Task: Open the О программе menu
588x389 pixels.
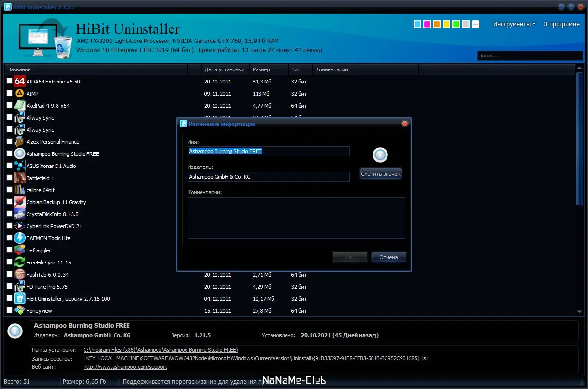Action: tap(561, 24)
